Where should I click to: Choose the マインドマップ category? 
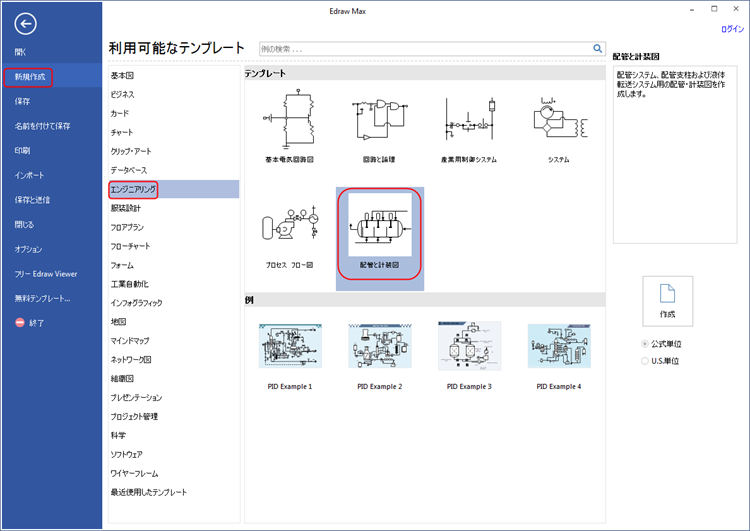[130, 340]
